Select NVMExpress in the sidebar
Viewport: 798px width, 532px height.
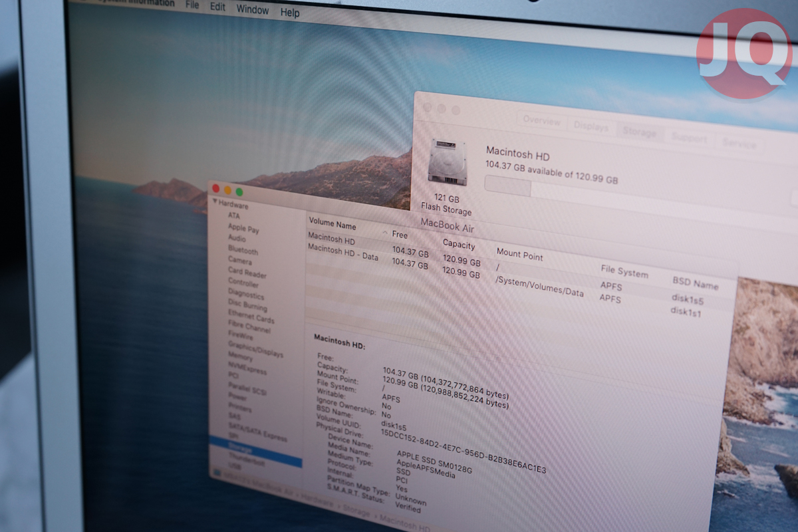coord(247,370)
